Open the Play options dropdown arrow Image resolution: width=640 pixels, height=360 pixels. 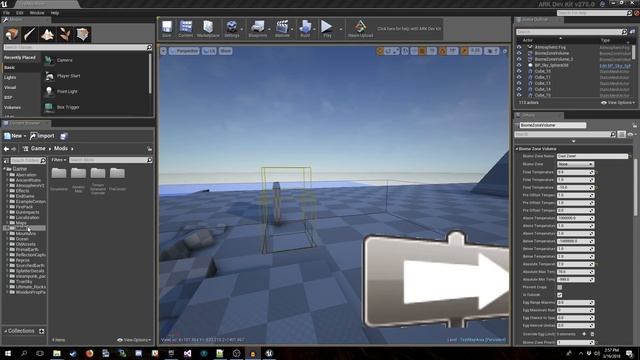tap(341, 29)
